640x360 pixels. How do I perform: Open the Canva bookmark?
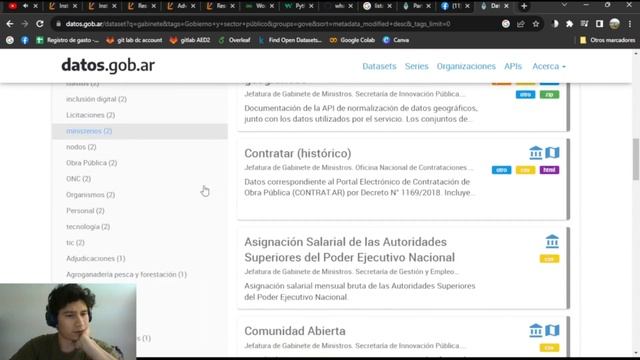click(x=396, y=40)
